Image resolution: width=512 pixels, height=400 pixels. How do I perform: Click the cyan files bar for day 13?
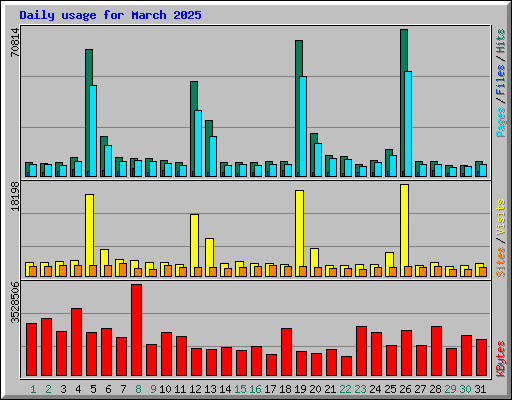pyautogui.click(x=213, y=156)
